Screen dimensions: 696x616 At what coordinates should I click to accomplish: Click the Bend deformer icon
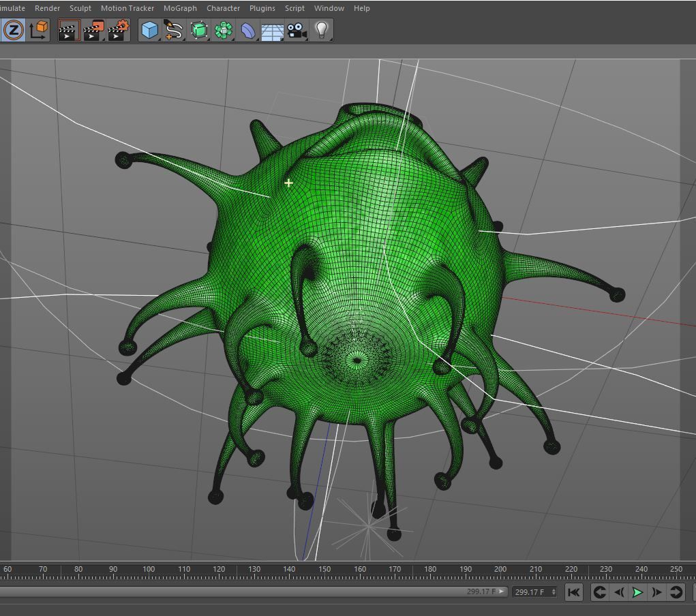tap(247, 30)
